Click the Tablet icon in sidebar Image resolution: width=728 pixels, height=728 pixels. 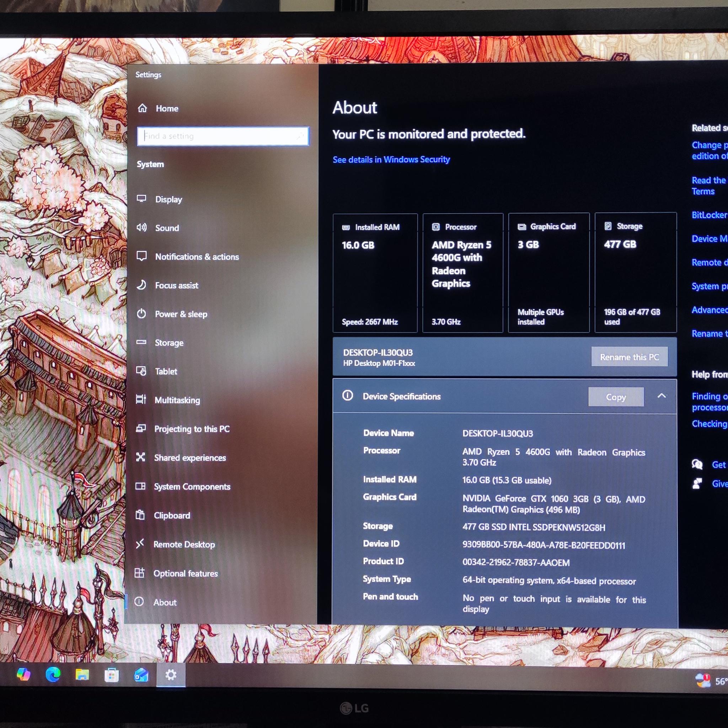[141, 371]
